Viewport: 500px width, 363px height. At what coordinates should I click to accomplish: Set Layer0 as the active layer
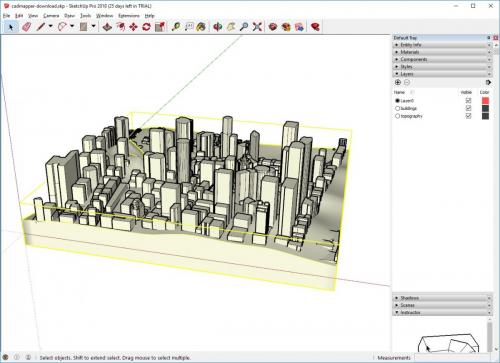click(397, 100)
